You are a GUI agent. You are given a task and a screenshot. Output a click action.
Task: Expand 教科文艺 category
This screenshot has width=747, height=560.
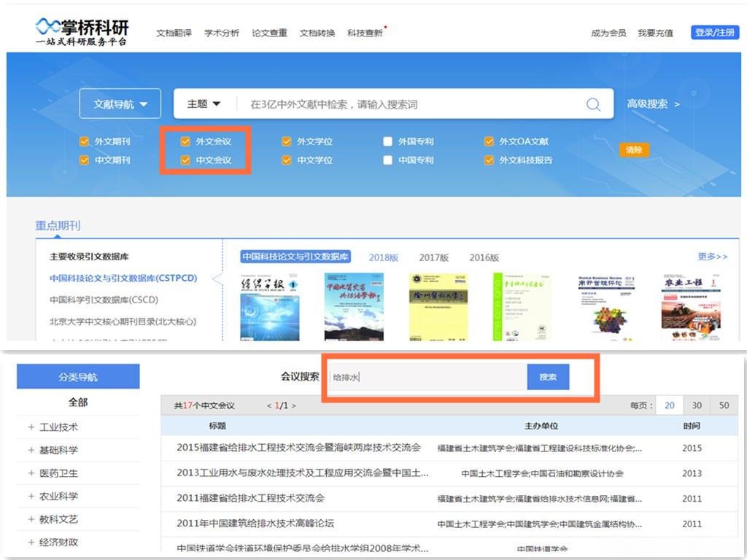[x=31, y=519]
